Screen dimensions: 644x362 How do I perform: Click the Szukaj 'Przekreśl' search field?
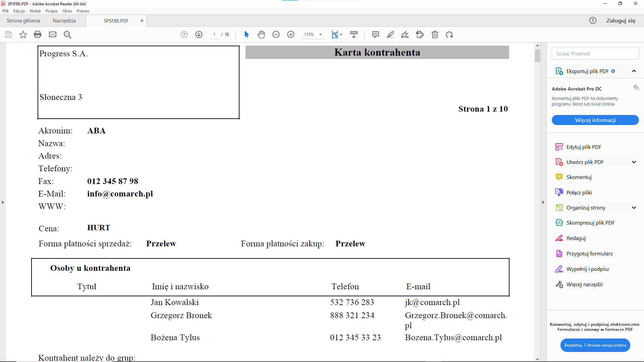pos(595,54)
